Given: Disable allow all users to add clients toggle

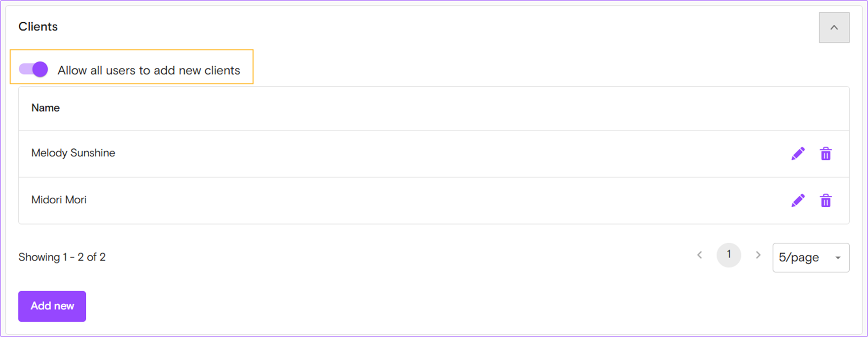Looking at the screenshot, I should [34, 69].
